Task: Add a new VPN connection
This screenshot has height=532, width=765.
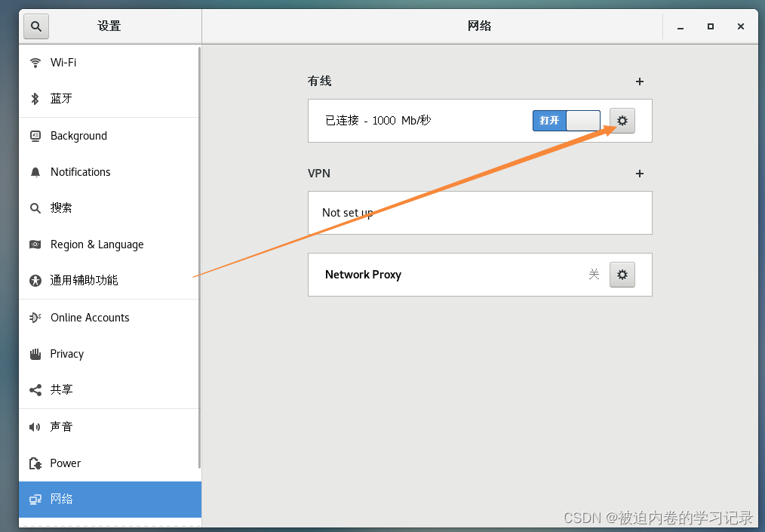Action: tap(640, 174)
